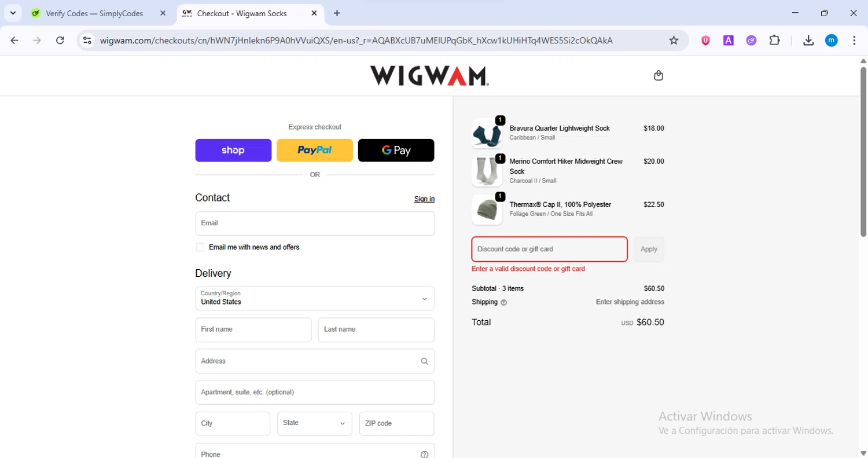The width and height of the screenshot is (868, 458).
Task: Go back to previous page
Action: tap(14, 41)
